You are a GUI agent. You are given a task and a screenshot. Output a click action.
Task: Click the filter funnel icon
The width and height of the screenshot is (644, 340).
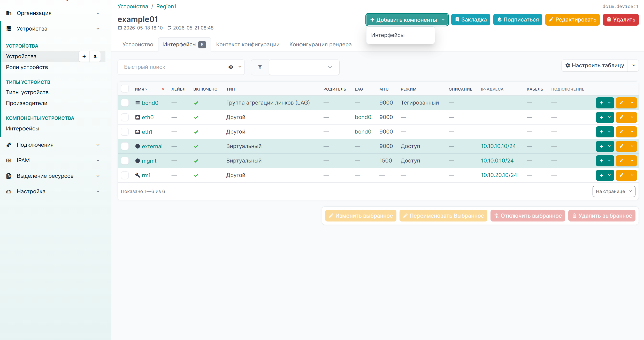[x=260, y=67]
